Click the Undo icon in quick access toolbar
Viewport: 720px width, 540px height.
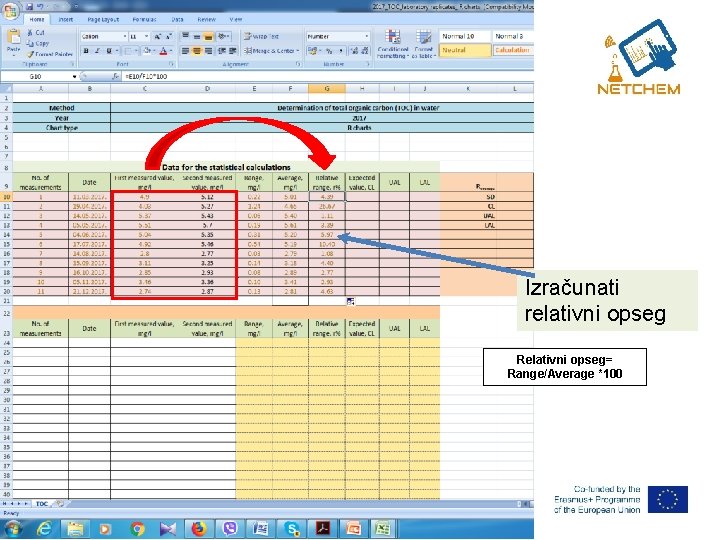coord(40,6)
